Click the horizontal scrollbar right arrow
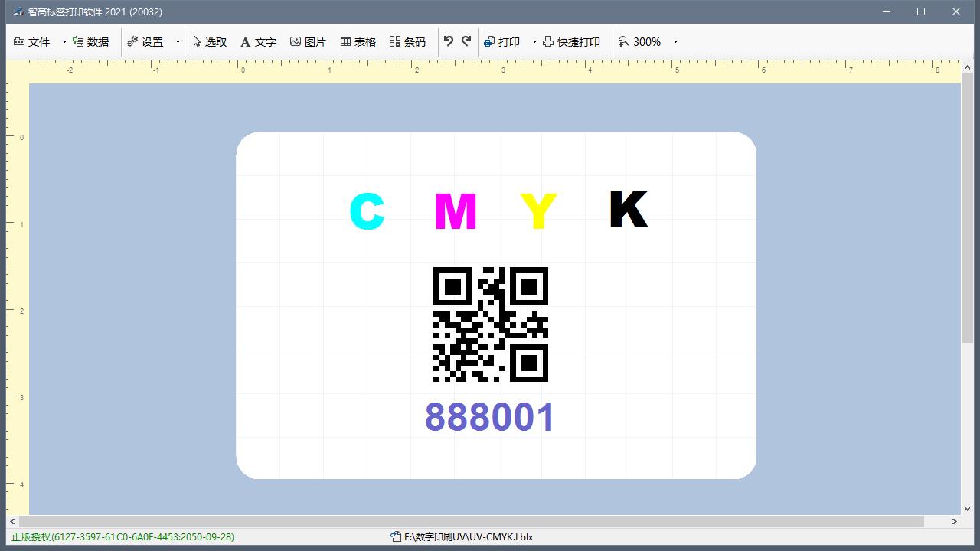This screenshot has height=551, width=980. point(955,521)
